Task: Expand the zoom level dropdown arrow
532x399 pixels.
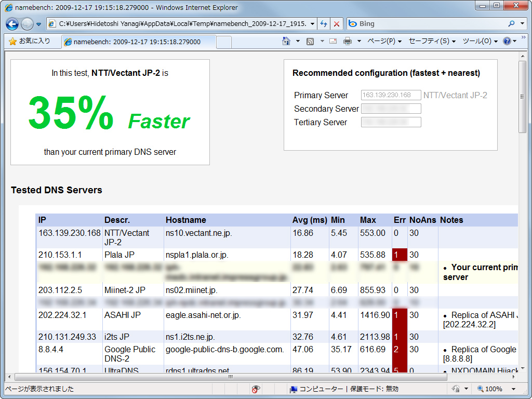Action: (514, 389)
